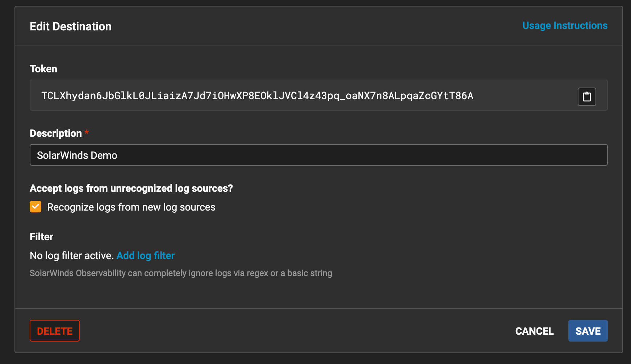Click the 'Accept logs from unrecognized log sources?' heading
Viewport: 631px width, 364px height.
point(131,189)
